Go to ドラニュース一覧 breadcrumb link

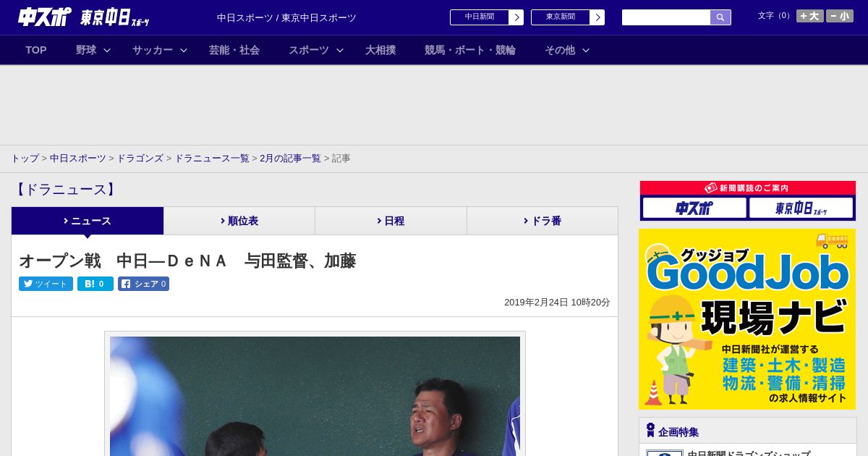point(212,159)
